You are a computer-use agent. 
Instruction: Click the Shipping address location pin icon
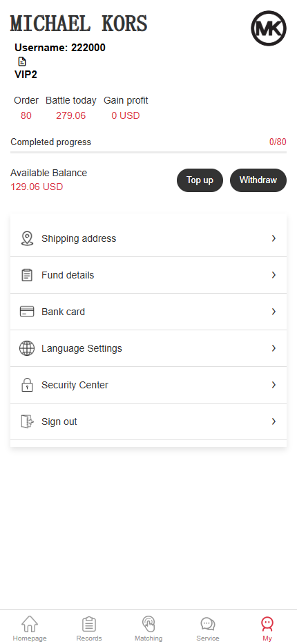tap(27, 238)
